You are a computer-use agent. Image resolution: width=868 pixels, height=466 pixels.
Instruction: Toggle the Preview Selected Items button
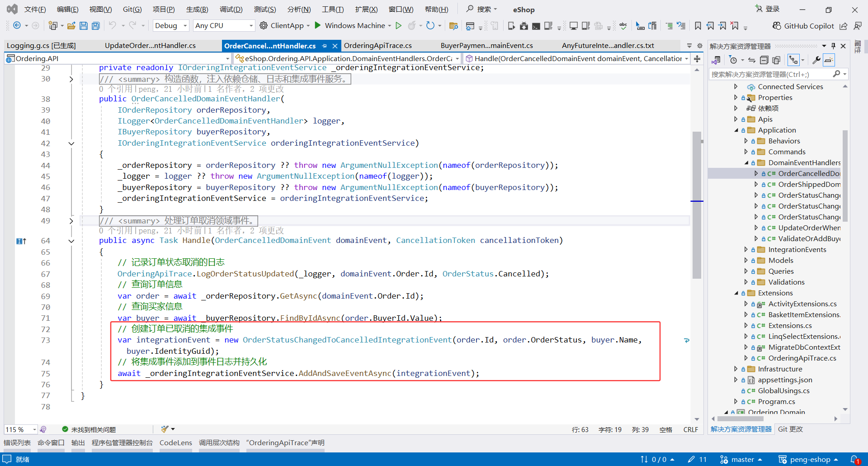point(829,60)
